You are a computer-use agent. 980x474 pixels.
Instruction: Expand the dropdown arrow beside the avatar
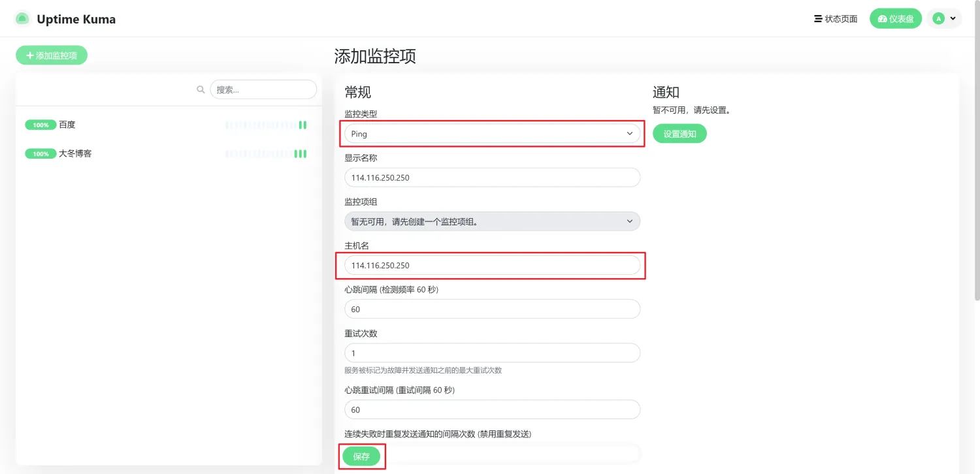953,19
